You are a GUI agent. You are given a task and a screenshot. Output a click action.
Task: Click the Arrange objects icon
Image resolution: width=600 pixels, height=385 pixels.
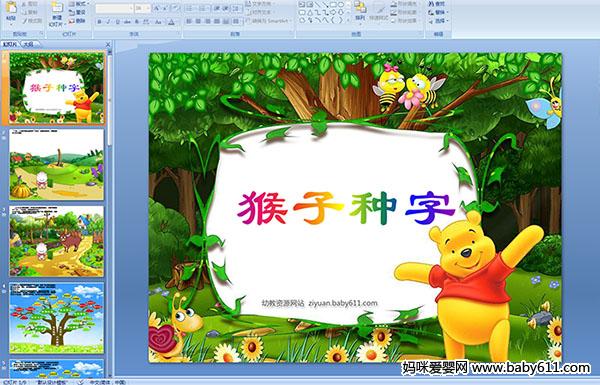pyautogui.click(x=360, y=7)
